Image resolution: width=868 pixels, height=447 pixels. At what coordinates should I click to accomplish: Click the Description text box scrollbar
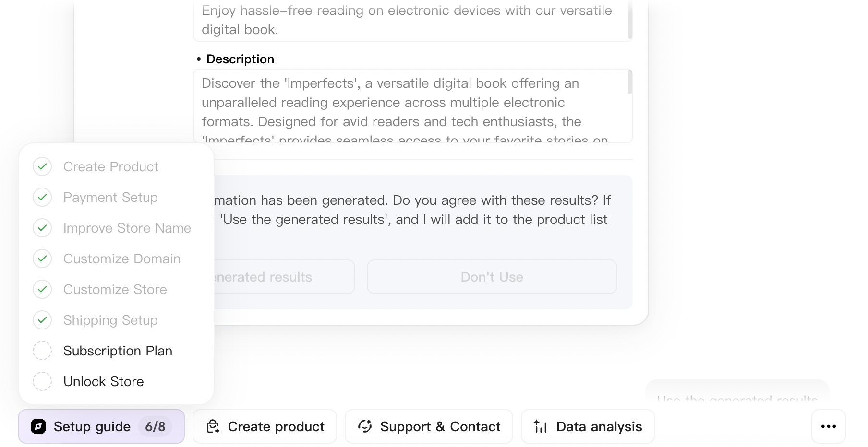(629, 82)
